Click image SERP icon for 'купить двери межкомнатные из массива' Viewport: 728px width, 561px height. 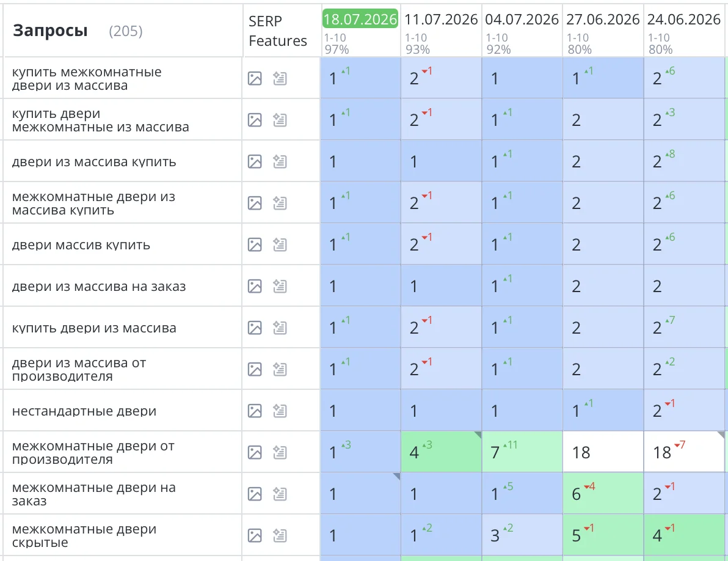[255, 120]
